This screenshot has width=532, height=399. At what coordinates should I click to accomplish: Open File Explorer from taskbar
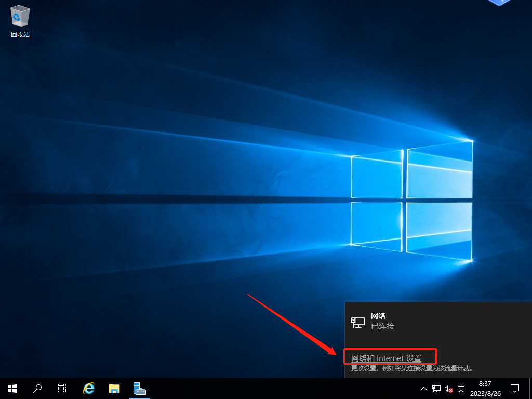coord(114,389)
